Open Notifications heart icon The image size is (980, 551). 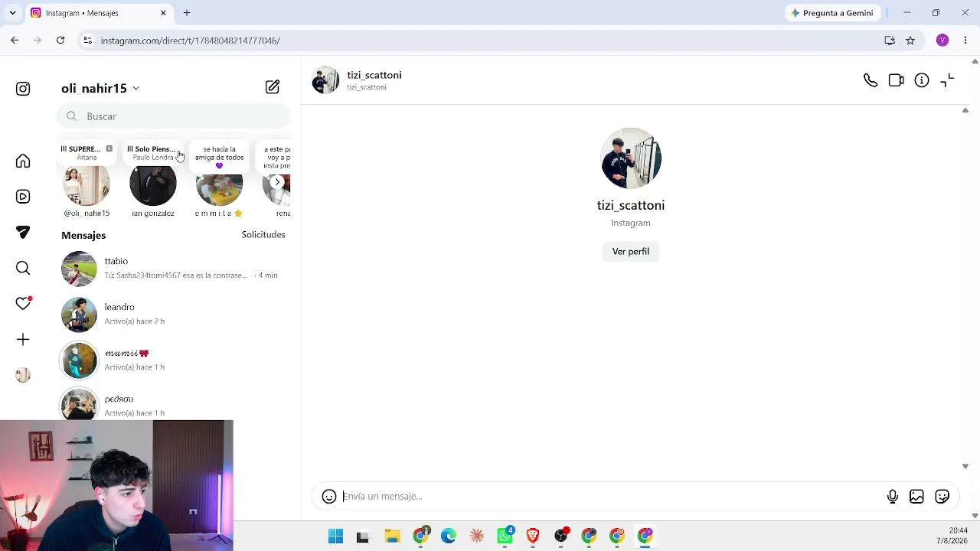(23, 303)
